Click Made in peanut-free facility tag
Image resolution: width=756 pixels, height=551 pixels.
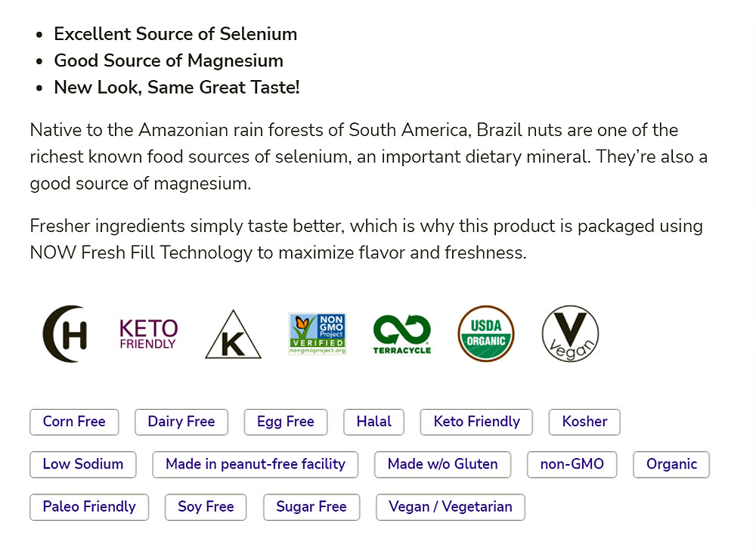point(255,464)
